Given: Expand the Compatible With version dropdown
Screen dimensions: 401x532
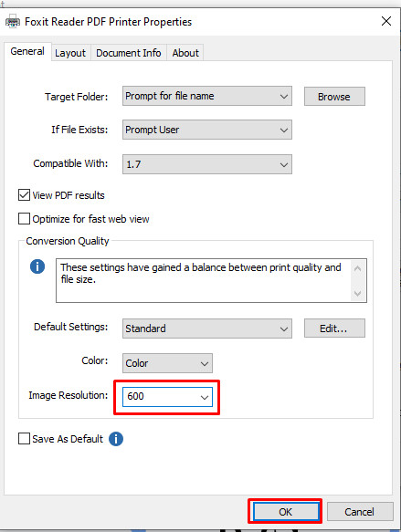Looking at the screenshot, I should coord(207,164).
